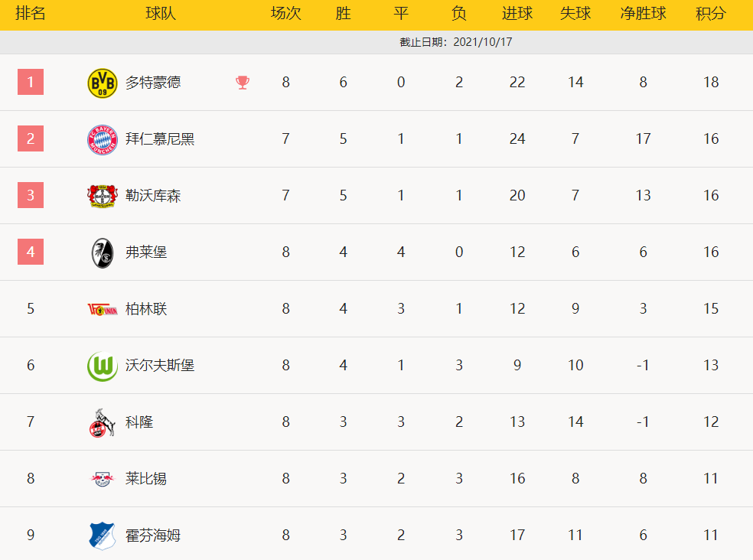Click the Borussia Dortmund BVB logo

103,83
